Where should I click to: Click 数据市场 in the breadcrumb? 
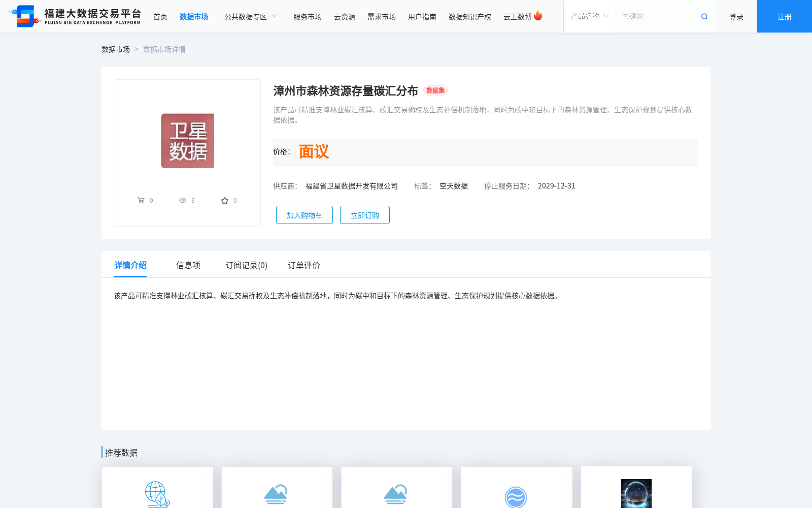(x=116, y=49)
